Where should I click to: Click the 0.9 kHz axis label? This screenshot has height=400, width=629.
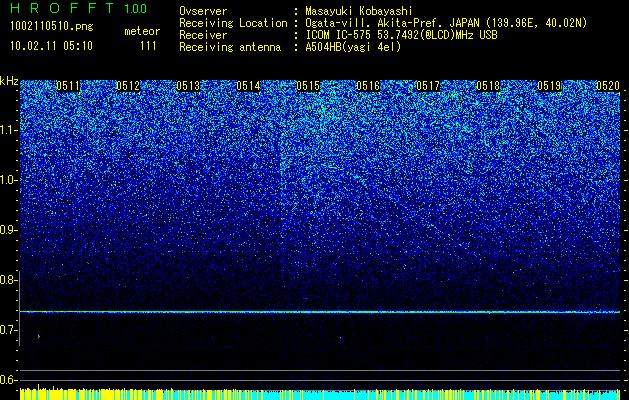[x=8, y=230]
